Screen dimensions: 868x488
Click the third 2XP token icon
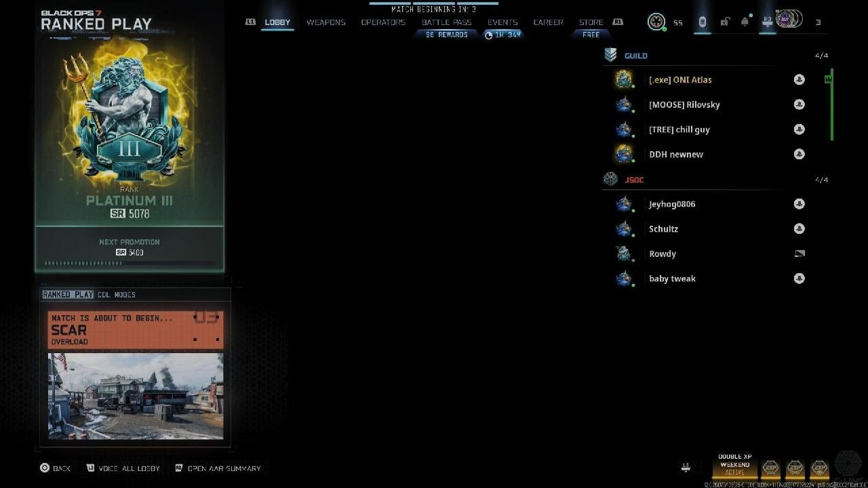tap(819, 468)
